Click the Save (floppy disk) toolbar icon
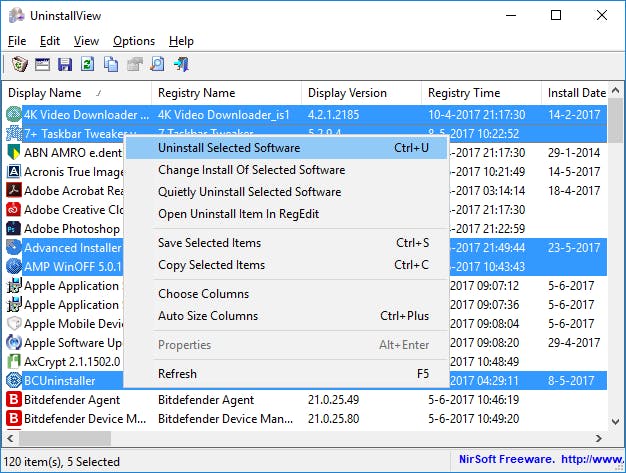626x473 pixels. click(65, 65)
